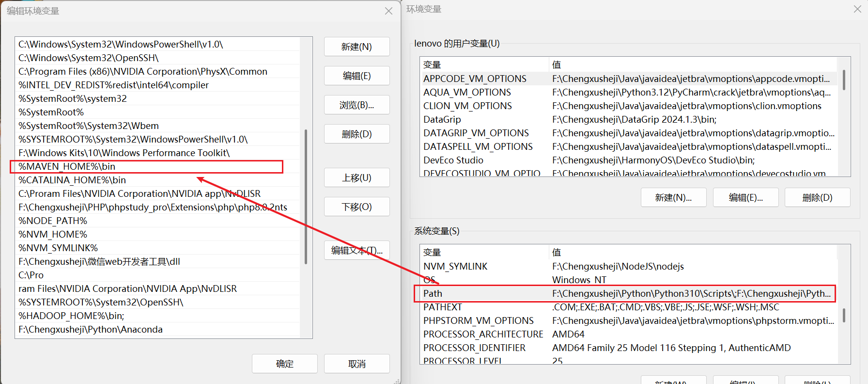Click the 值 column header in system variables
Viewport: 868px width, 384px height.
(693, 252)
